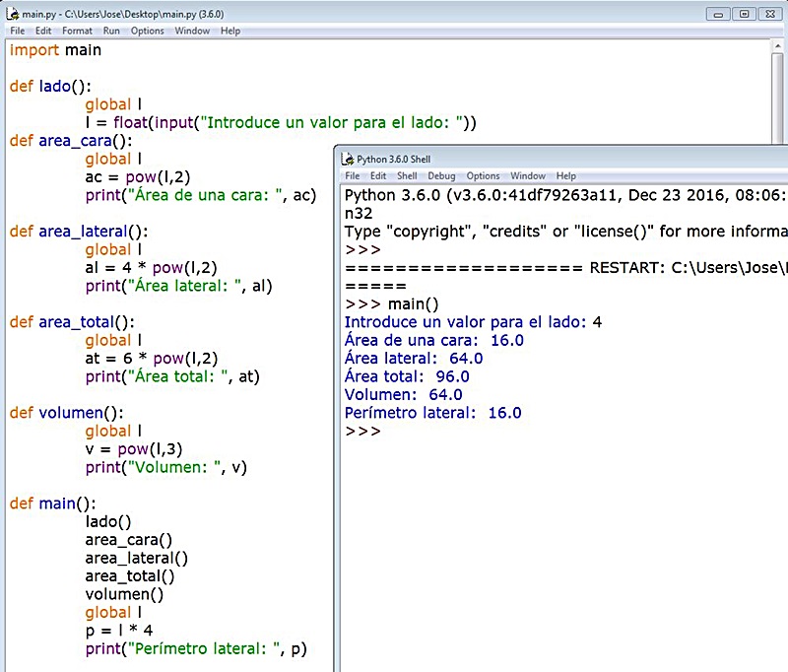Minimize the main.py editor window
This screenshot has height=672, width=788.
point(716,15)
